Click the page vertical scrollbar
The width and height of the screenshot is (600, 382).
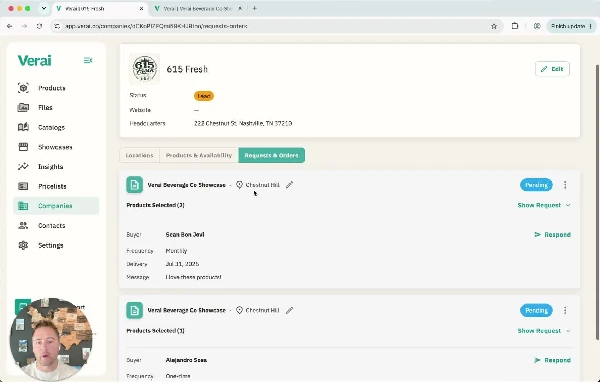pos(597,202)
